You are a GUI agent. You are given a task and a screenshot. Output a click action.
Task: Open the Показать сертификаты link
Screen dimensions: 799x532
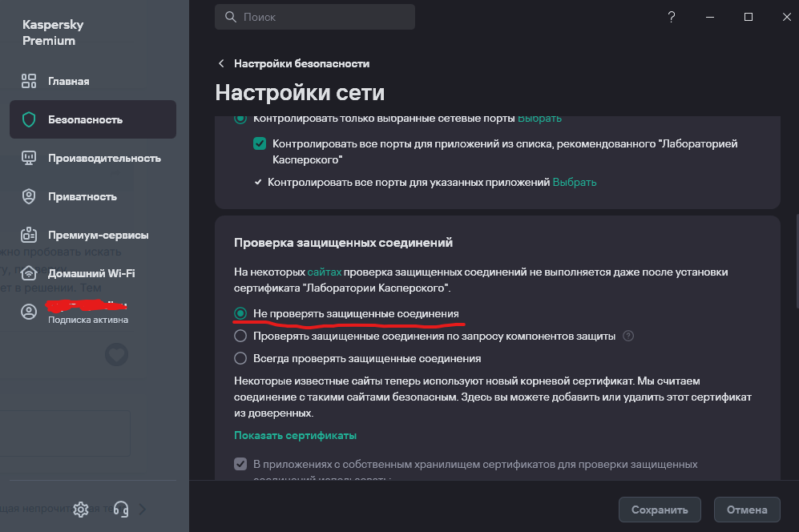296,435
